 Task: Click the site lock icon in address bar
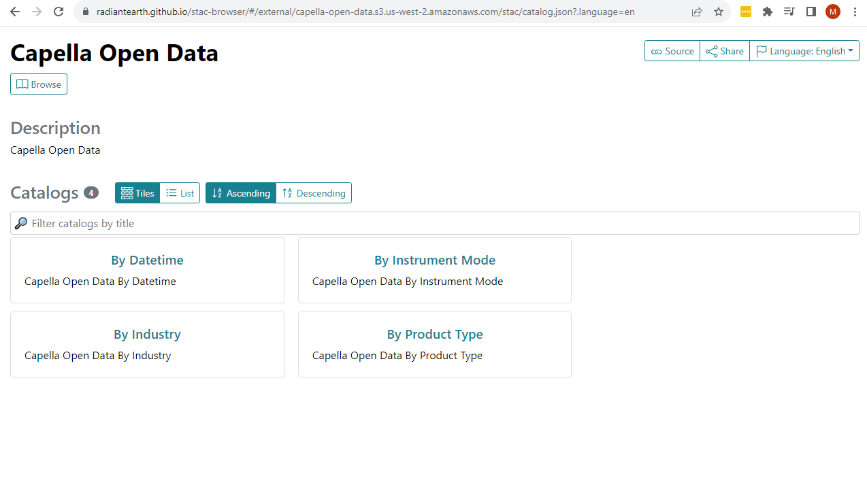click(x=85, y=12)
